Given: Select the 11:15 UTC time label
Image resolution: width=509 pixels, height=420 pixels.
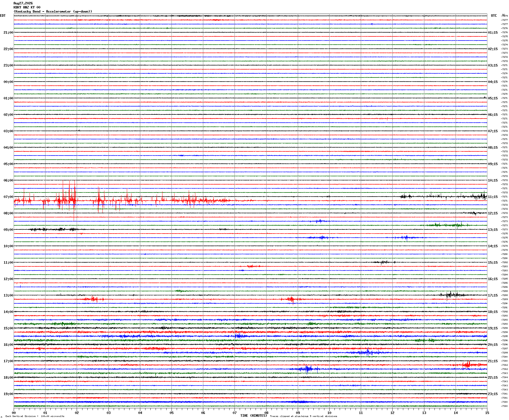Looking at the screenshot, I should [x=493, y=197].
